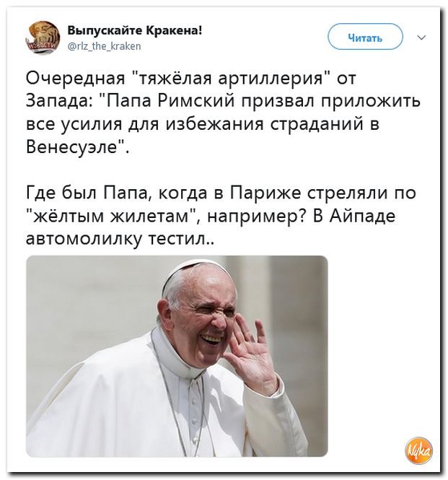The image size is (448, 480).
Task: Open the attached photo of the man in white
Action: pyautogui.click(x=177, y=356)
